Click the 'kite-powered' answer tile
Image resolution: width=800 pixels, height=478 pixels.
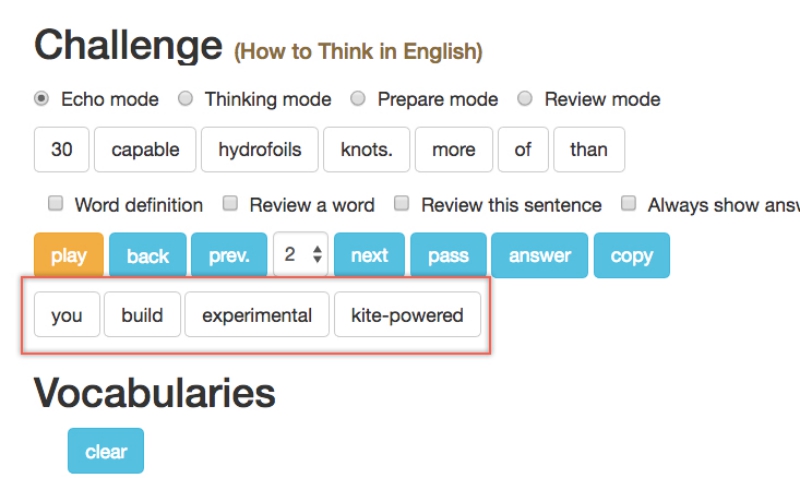[x=407, y=316]
